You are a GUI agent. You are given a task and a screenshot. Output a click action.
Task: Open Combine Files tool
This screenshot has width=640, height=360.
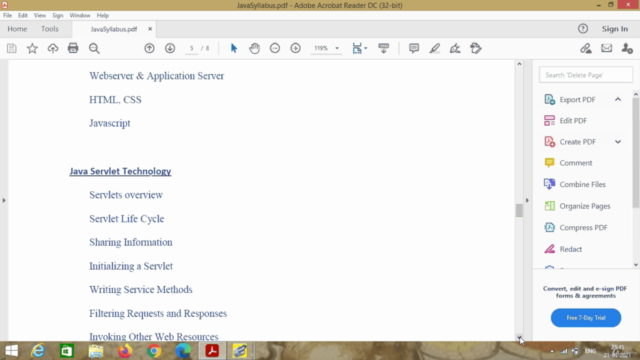click(582, 184)
